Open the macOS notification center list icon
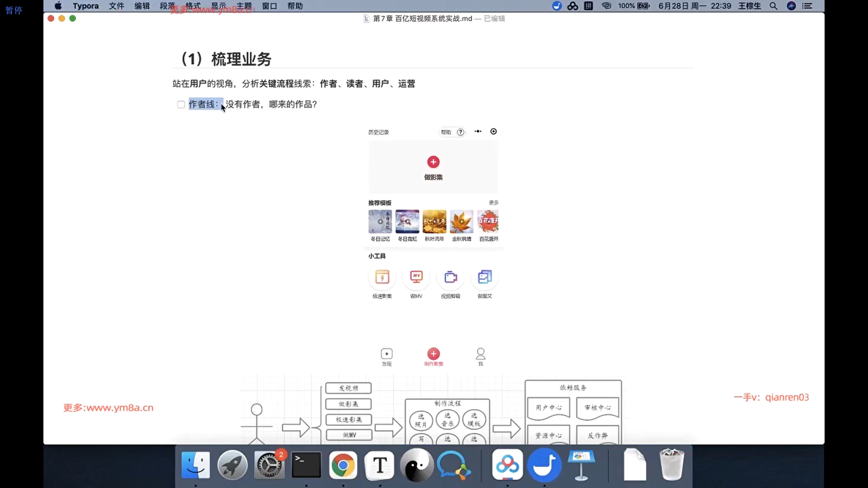 pyautogui.click(x=807, y=6)
